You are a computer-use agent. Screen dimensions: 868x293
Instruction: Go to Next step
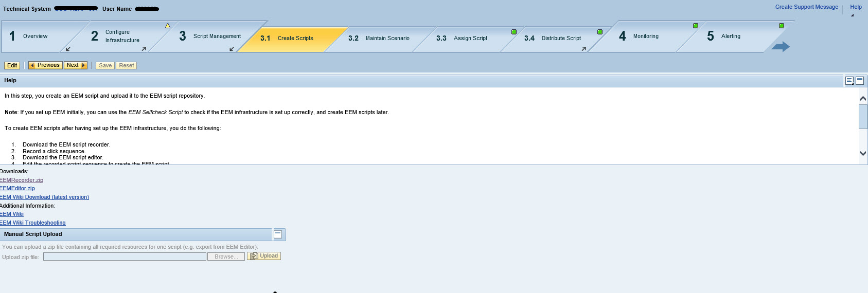[76, 65]
